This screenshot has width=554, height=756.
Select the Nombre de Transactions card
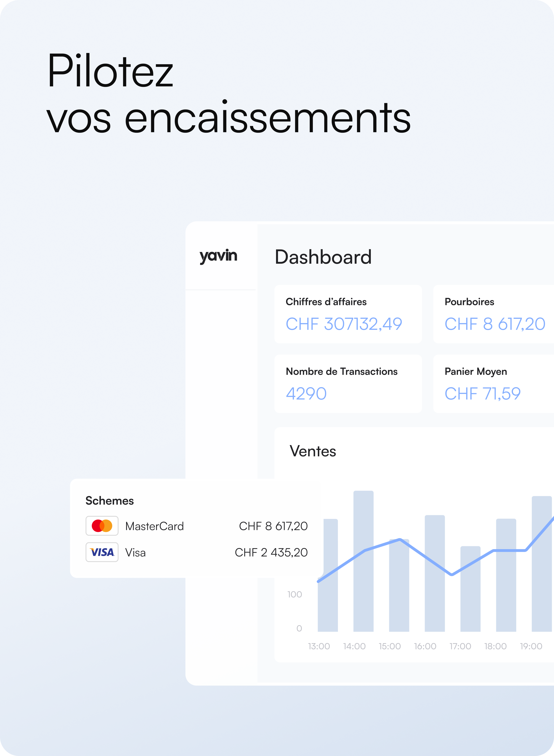[x=348, y=383]
